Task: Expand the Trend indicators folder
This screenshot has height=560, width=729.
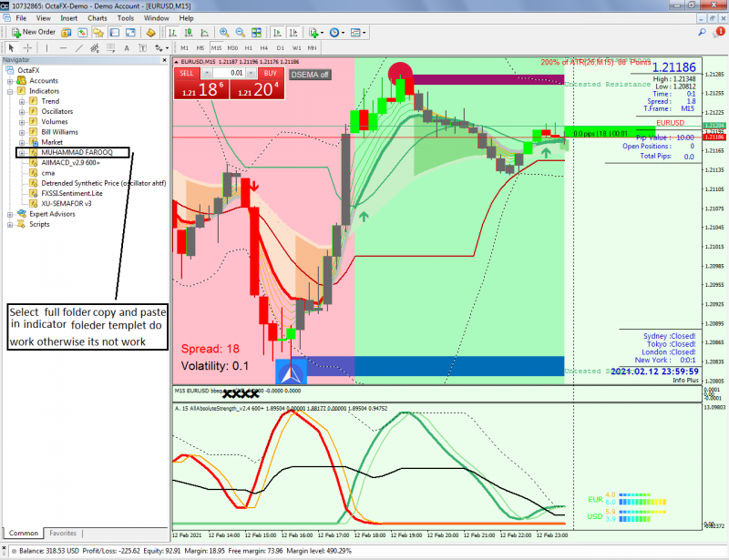Action: tap(22, 101)
